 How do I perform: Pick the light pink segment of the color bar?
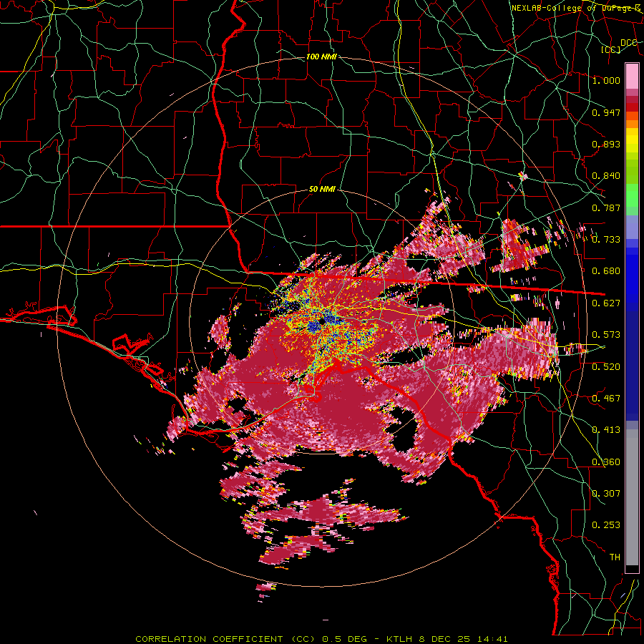click(632, 77)
